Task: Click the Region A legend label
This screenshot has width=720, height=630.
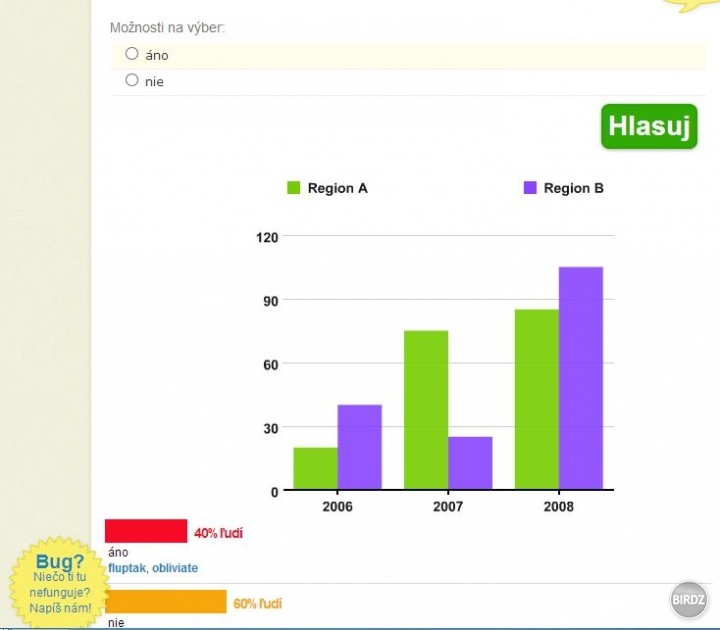Action: (337, 188)
